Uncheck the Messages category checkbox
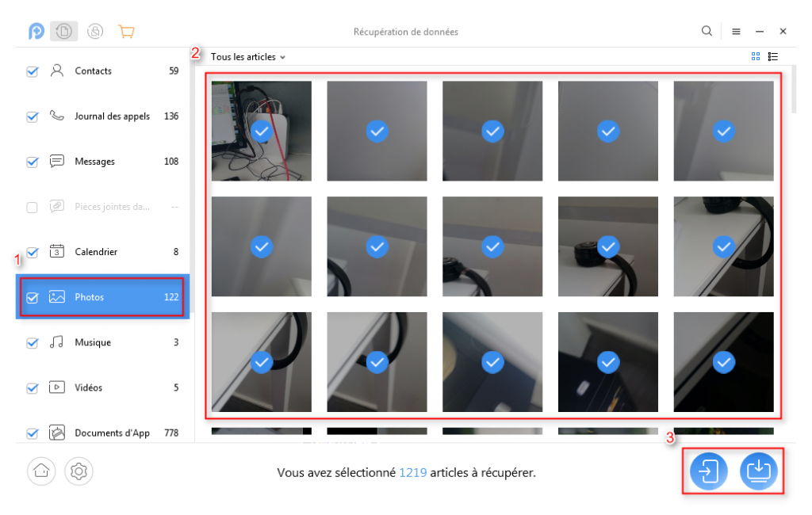 32,162
